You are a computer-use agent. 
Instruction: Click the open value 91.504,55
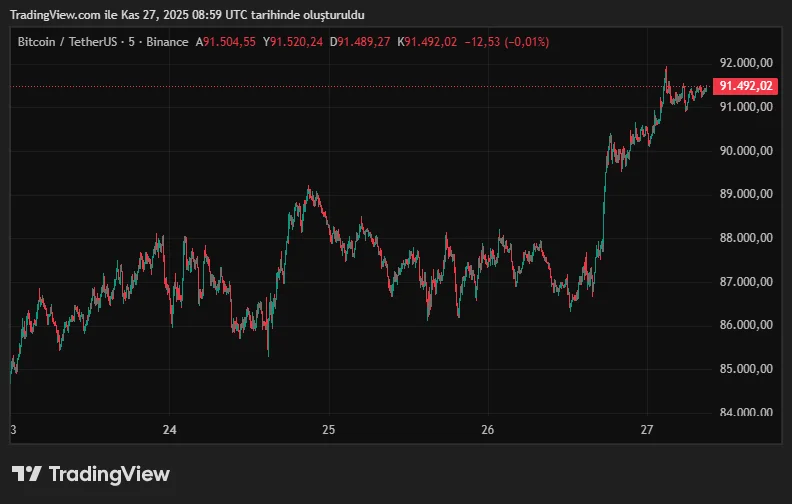point(229,42)
